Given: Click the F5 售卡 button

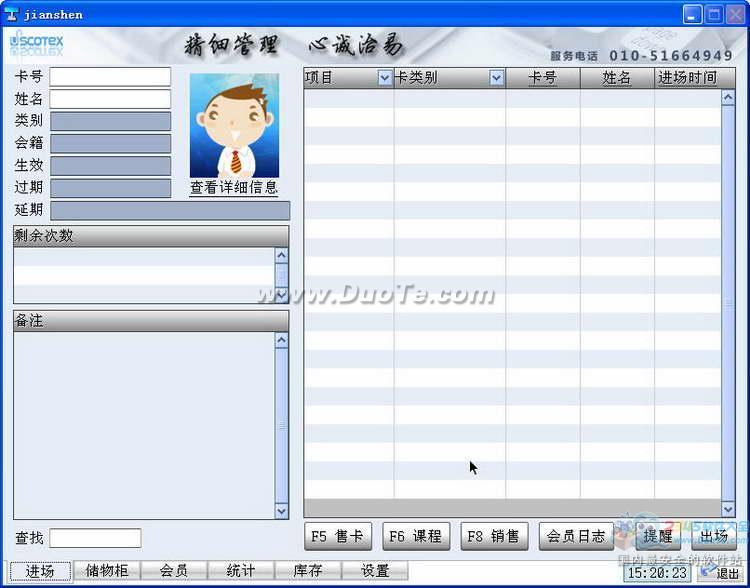Looking at the screenshot, I should [338, 536].
